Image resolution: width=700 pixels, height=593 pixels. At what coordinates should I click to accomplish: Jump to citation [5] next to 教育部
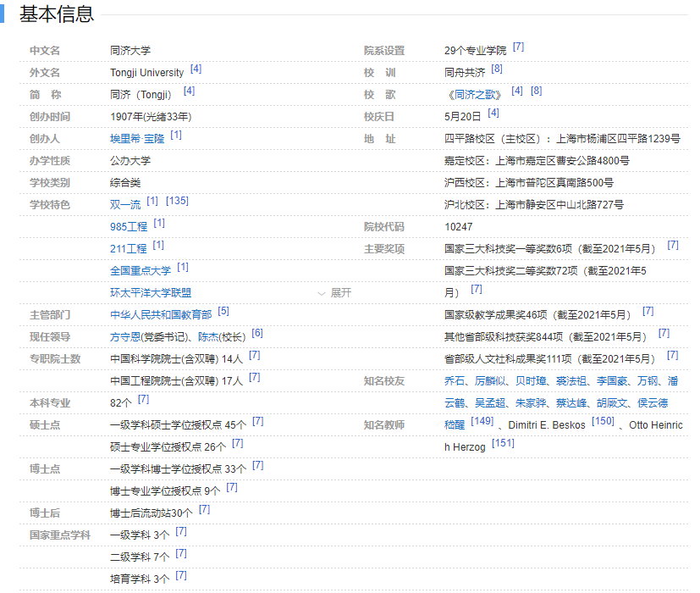[223, 311]
